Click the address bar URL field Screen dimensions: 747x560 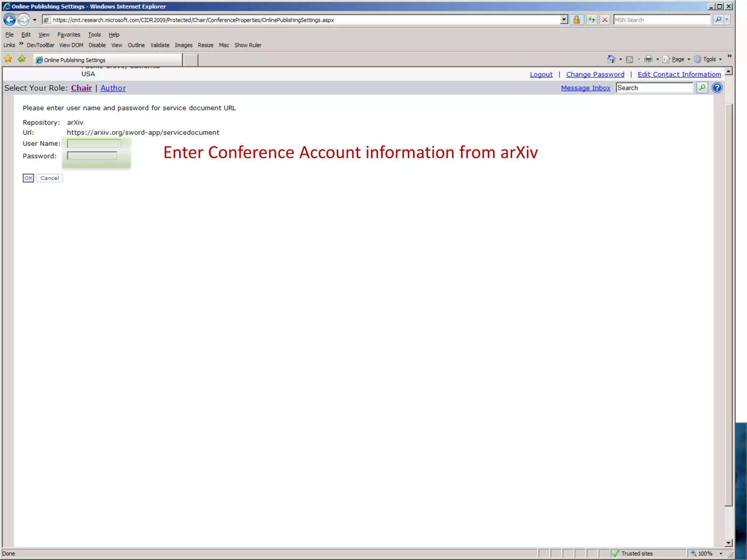[301, 20]
